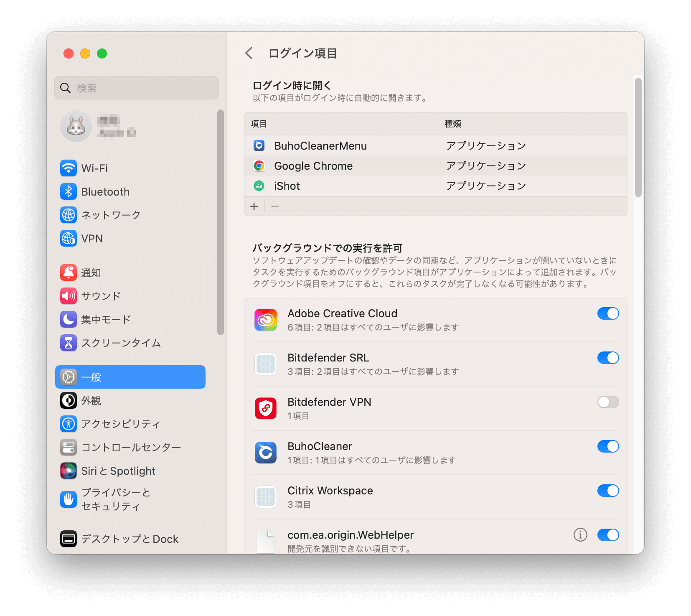The image size is (691, 616).
Task: Click the VPN globe icon
Action: pyautogui.click(x=69, y=238)
